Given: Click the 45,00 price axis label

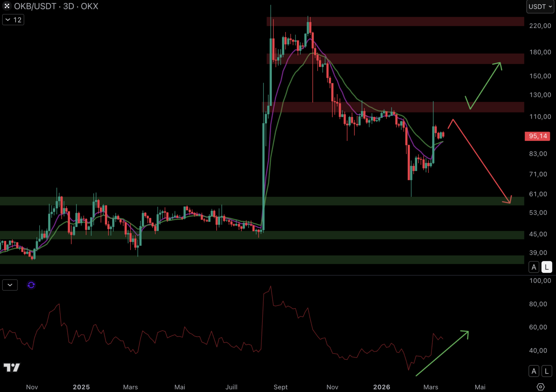Looking at the screenshot, I should tap(538, 234).
